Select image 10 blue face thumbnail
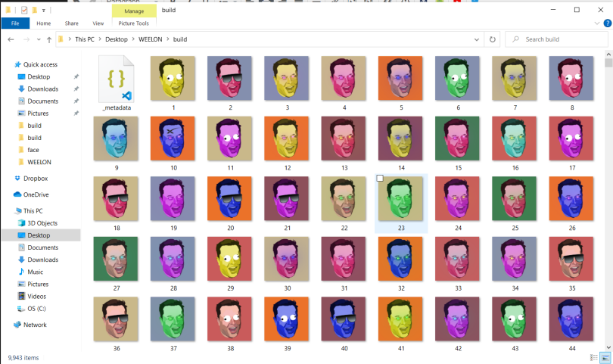 tap(173, 138)
